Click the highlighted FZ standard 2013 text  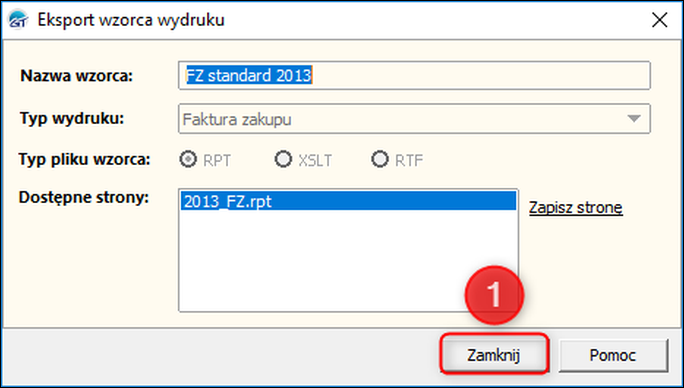(x=249, y=76)
